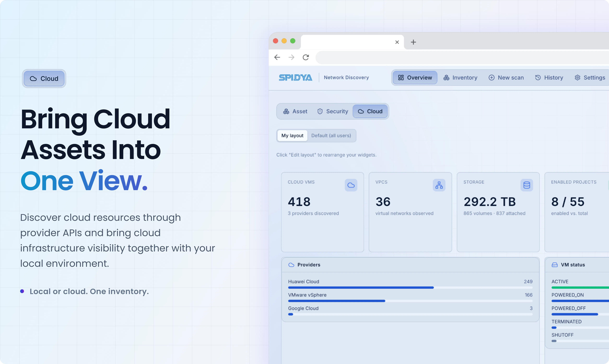
Task: Click the 292.2 TB storage value
Action: click(x=490, y=202)
